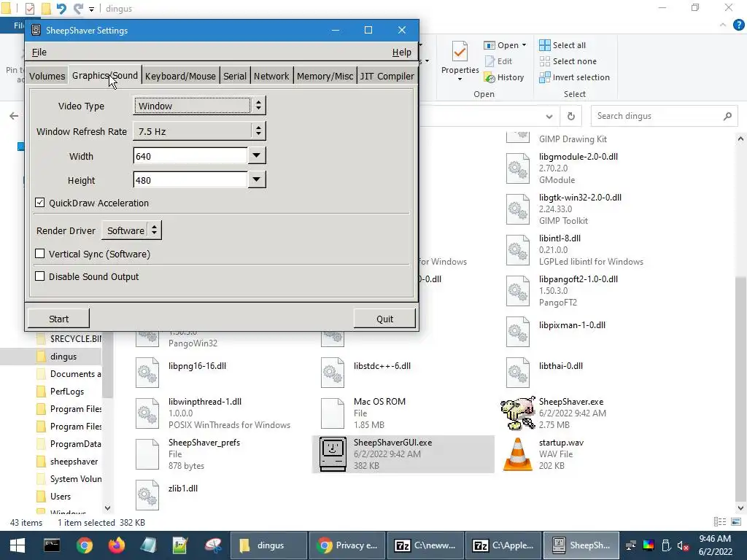
Task: Click Explorer file list scroll down arrow
Action: 740,508
